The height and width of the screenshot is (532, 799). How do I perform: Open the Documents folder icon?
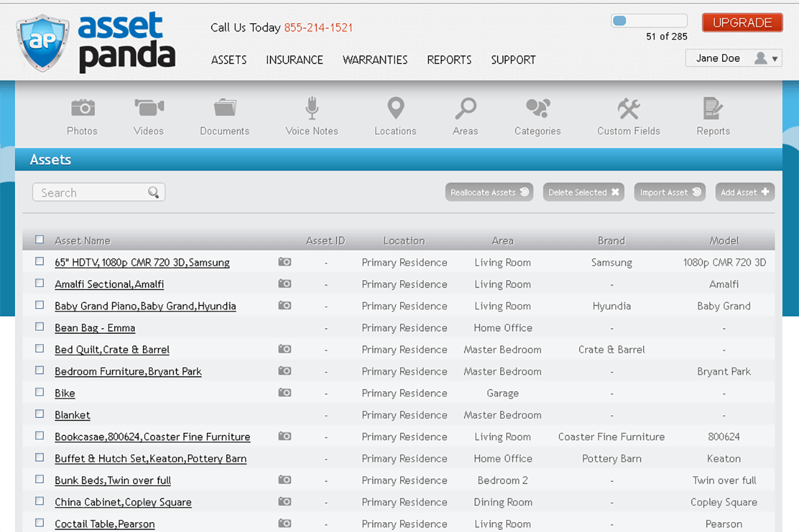click(225, 107)
